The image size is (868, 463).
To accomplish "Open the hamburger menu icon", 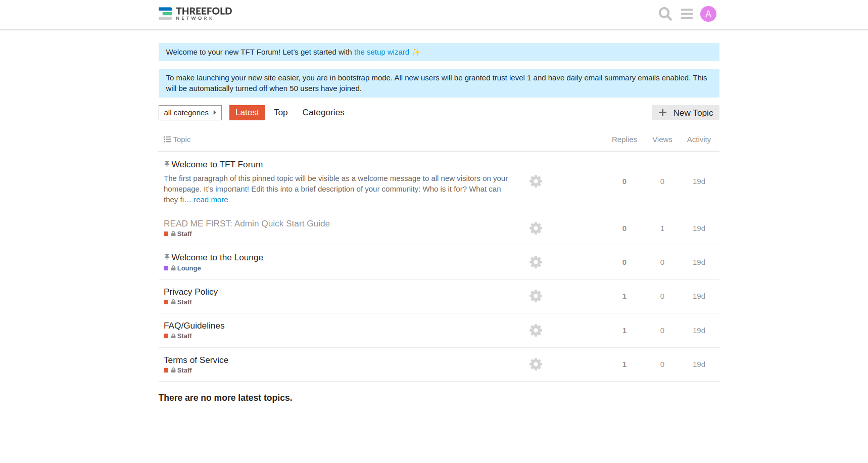I will (687, 14).
